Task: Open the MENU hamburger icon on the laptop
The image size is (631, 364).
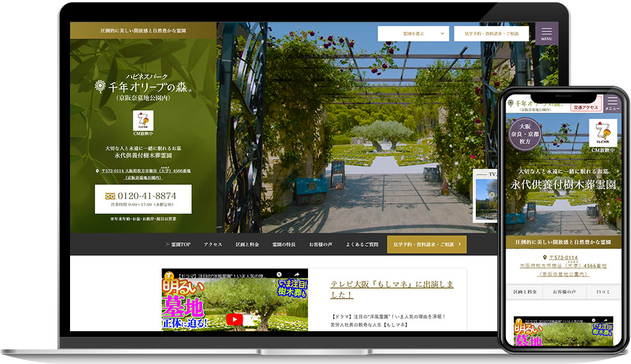Action: pyautogui.click(x=546, y=33)
